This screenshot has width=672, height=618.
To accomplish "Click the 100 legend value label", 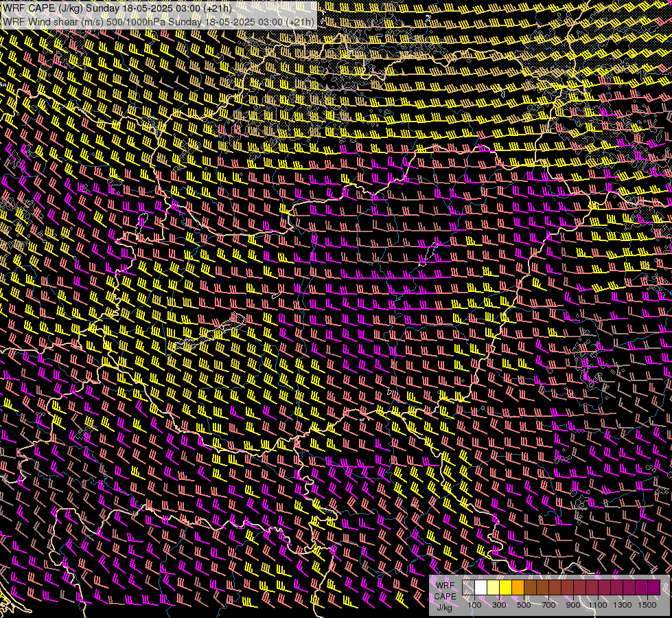I will 474,605.
